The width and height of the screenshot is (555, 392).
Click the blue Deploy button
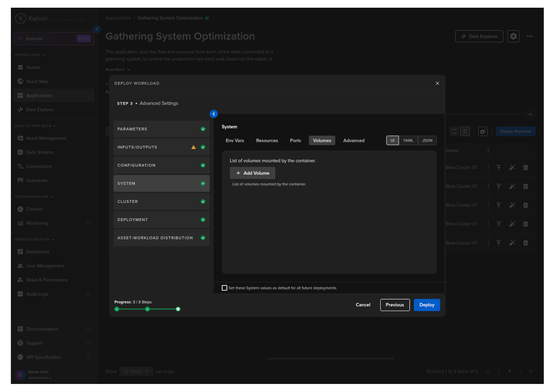[x=426, y=305]
